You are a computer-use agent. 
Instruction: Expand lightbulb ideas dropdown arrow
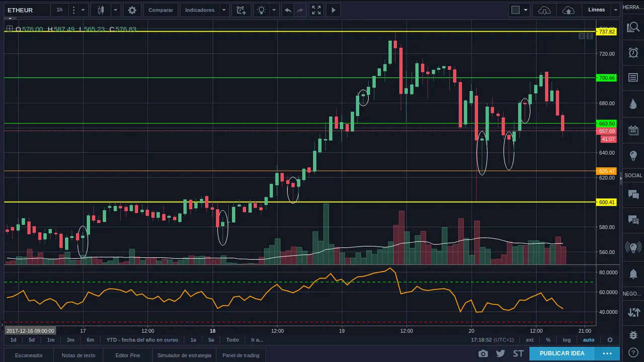point(274,10)
